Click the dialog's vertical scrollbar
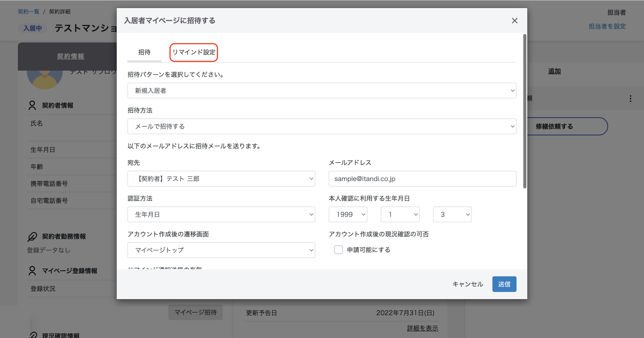644x338 pixels. (525, 111)
